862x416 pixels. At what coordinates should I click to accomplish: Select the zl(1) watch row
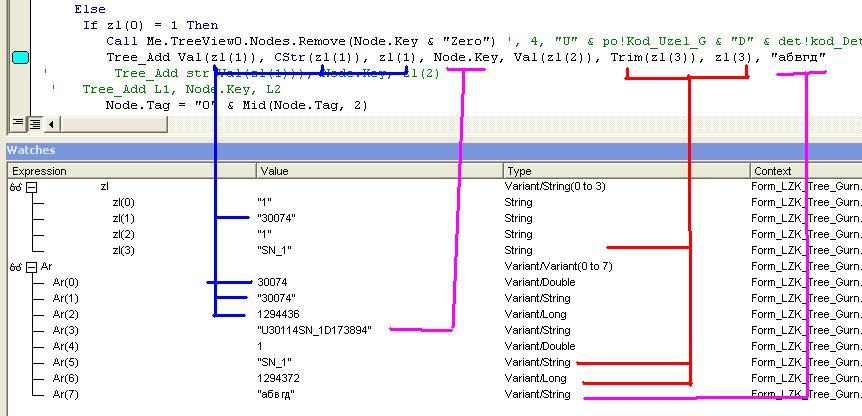click(434, 218)
